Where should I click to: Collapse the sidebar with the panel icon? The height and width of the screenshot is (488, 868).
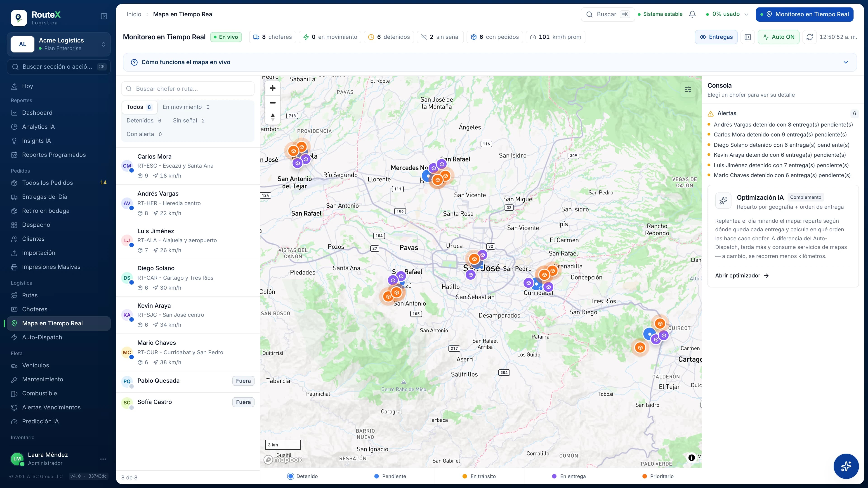[104, 16]
